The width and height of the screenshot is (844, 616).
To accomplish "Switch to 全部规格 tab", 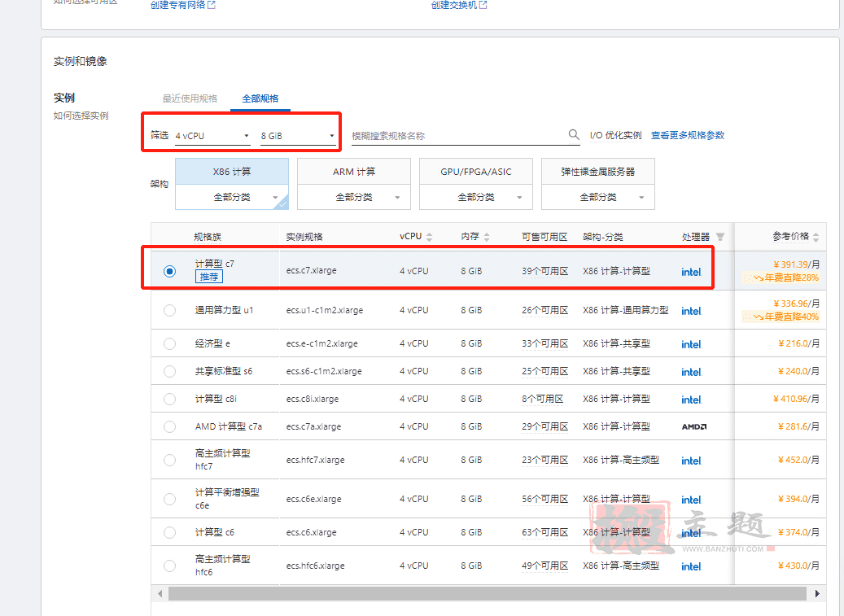I will [x=260, y=98].
